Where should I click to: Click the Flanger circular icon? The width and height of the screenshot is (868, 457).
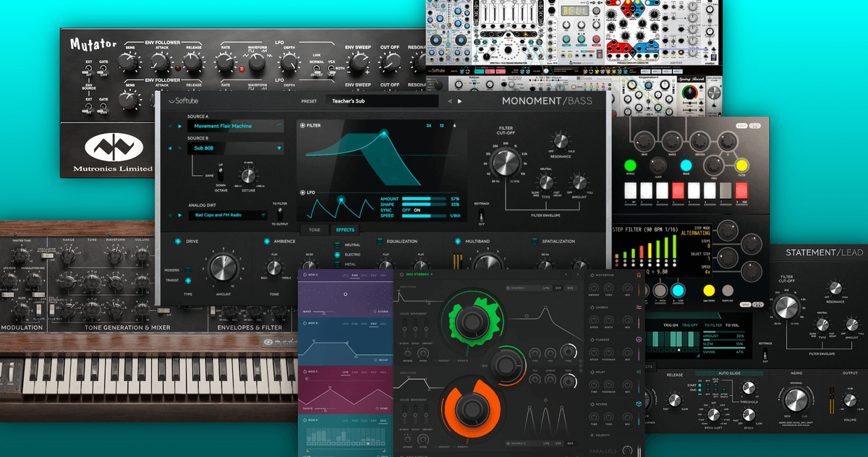(x=639, y=339)
